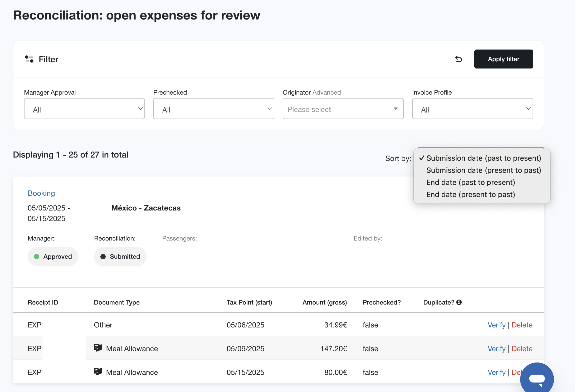Delete the 34.99€ Other expense
Screen dimensions: 575x392
(522, 325)
